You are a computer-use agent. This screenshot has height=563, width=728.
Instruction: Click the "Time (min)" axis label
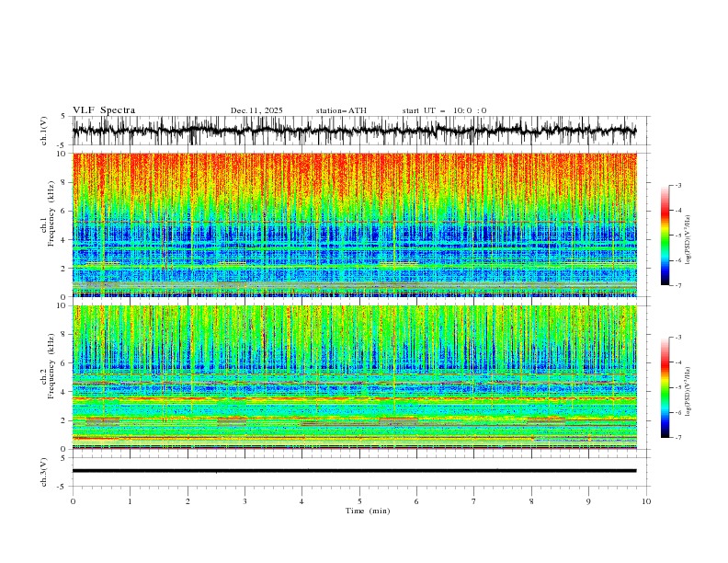coord(368,511)
